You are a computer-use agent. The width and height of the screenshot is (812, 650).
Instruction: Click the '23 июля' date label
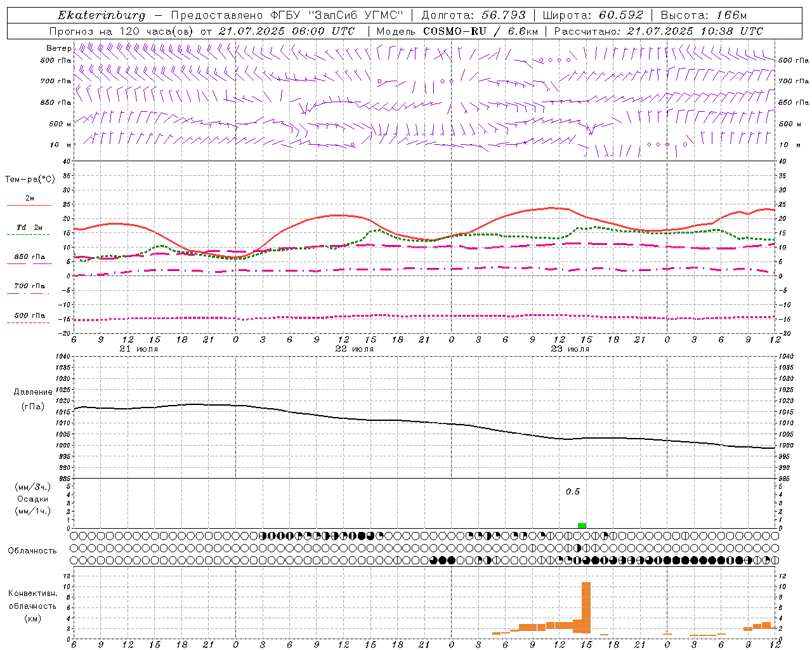pos(570,349)
